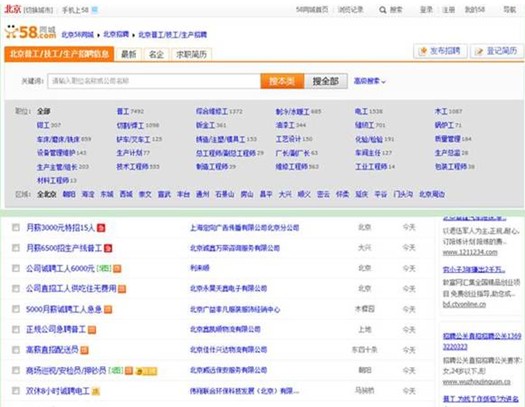Open the 切换城市 city switcher
This screenshot has height=407, width=525.
point(38,10)
